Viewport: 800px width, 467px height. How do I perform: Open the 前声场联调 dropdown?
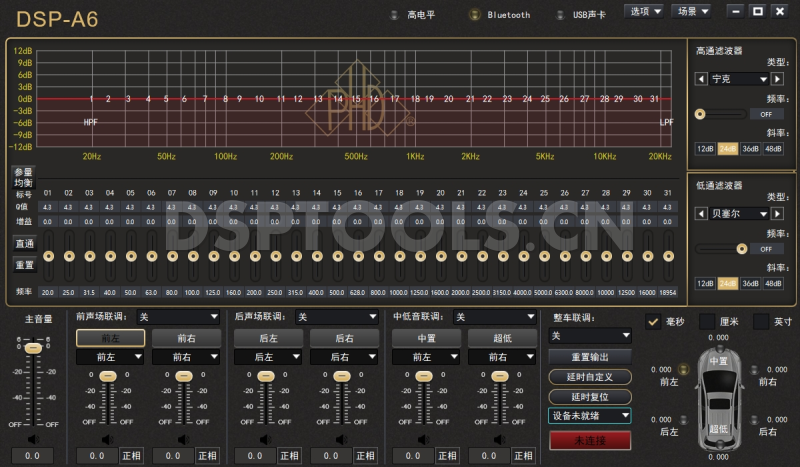178,317
